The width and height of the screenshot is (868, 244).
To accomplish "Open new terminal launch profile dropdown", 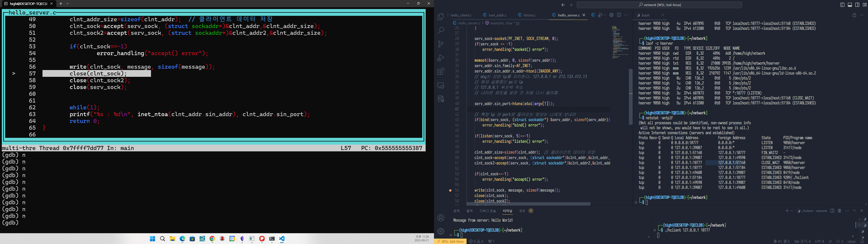I will [x=792, y=211].
